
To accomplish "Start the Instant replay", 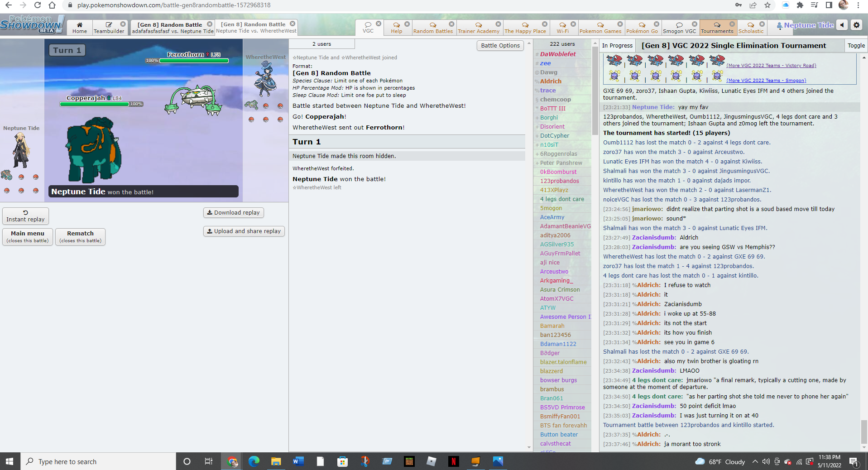I will click(25, 216).
